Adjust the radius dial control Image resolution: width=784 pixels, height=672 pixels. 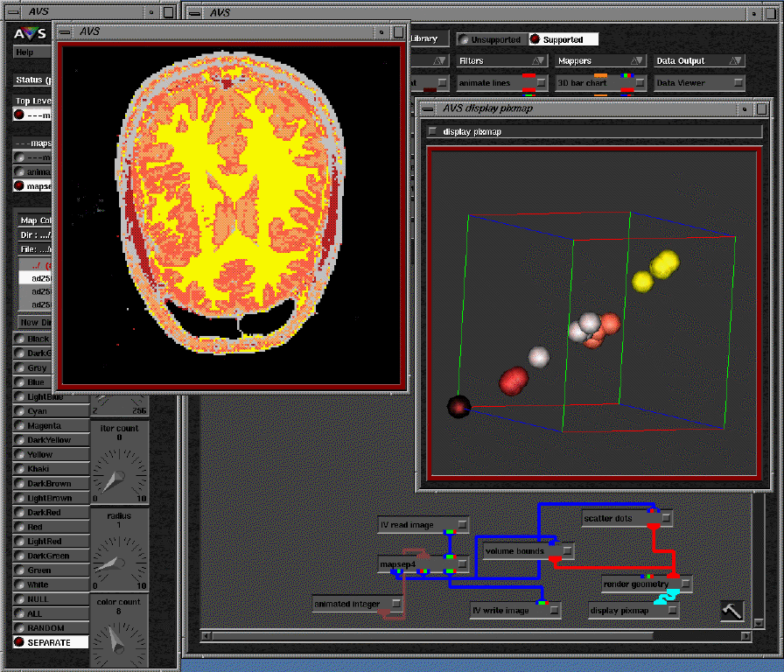click(x=119, y=563)
